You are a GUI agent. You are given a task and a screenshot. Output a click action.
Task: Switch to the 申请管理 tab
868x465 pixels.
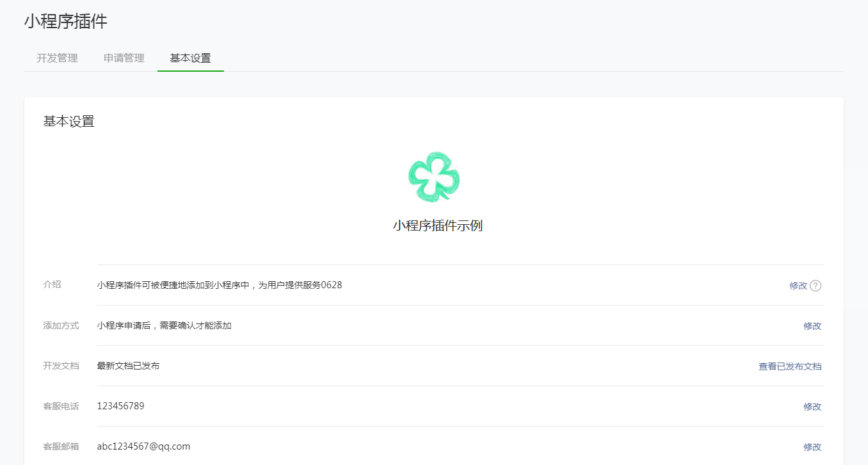123,58
